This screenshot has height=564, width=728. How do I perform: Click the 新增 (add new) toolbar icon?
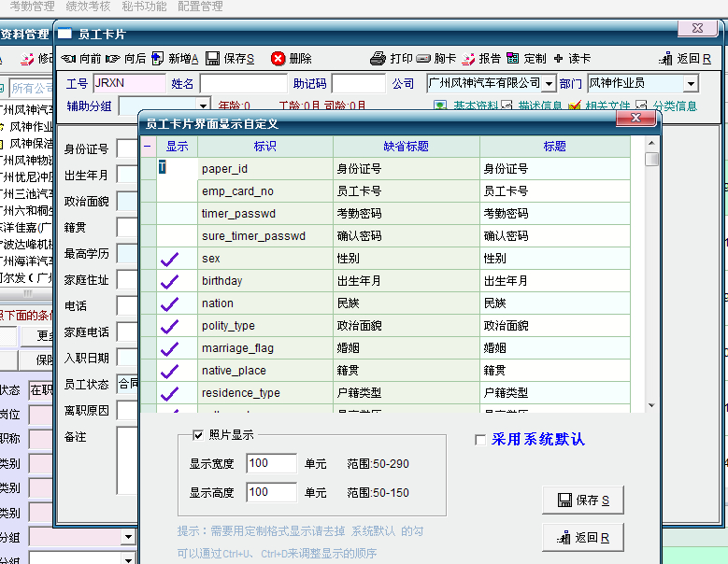(158, 59)
